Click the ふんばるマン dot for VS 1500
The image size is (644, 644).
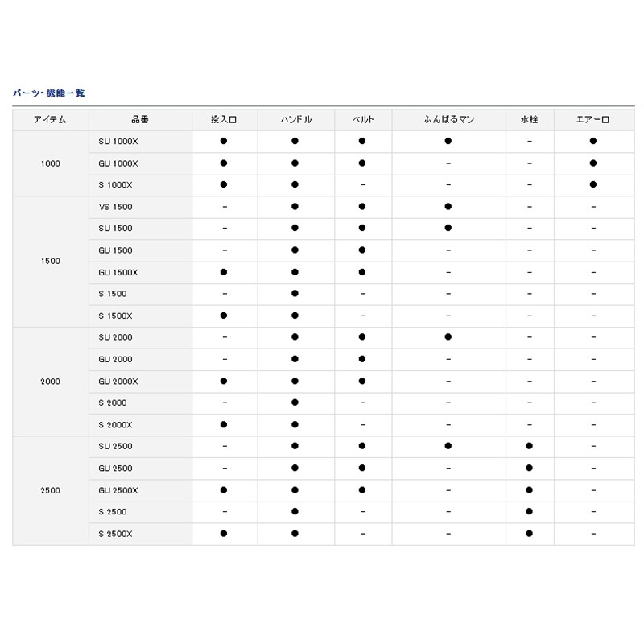point(448,207)
